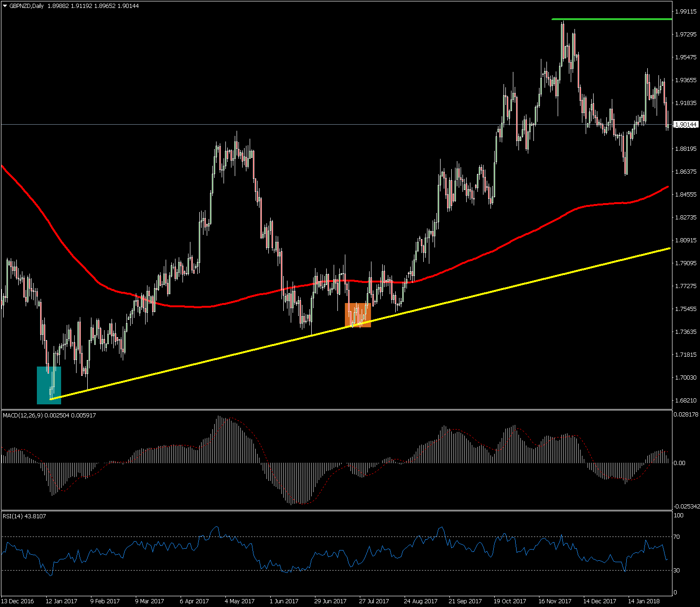The width and height of the screenshot is (700, 607).
Task: Click the 16 Nov 2017 date label
Action: [555, 601]
